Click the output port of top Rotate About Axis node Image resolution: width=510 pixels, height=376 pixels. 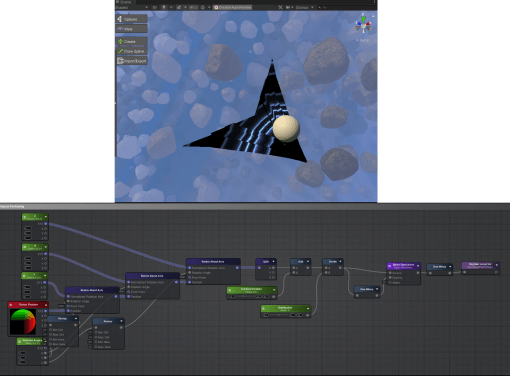(x=237, y=268)
